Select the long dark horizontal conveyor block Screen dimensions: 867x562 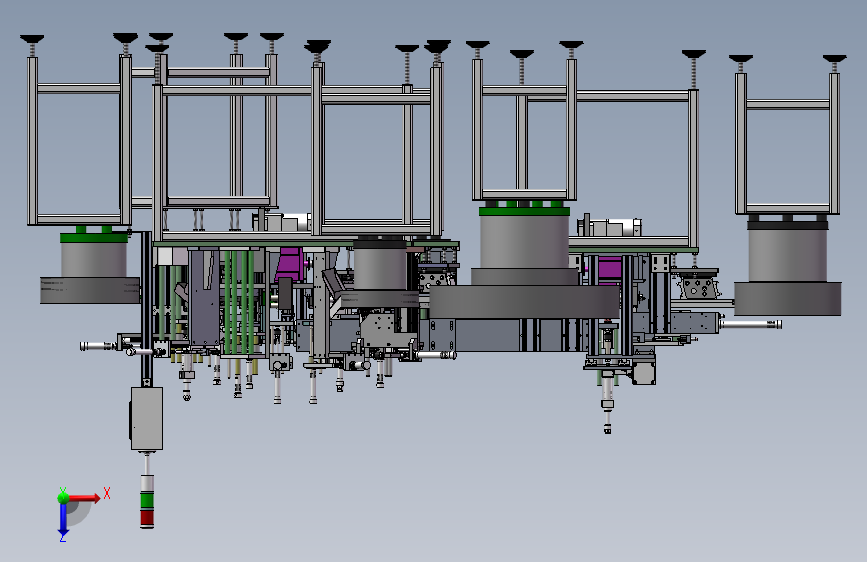(524, 302)
